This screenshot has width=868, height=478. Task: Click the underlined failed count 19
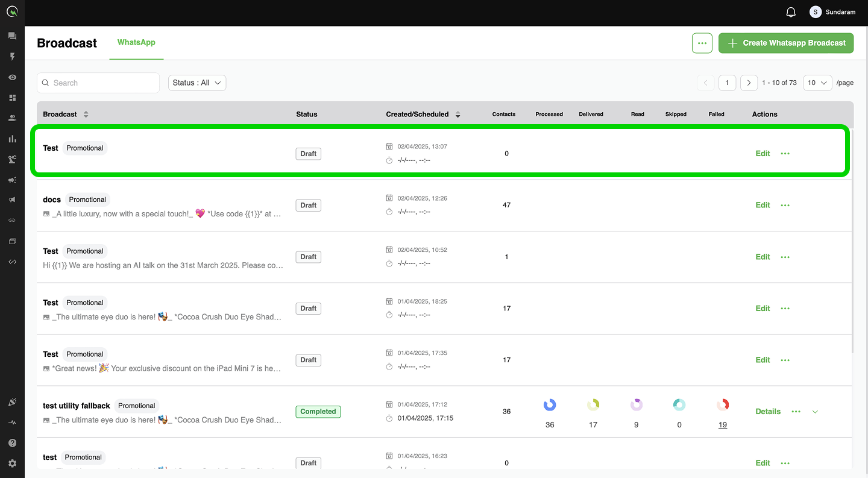[723, 425]
